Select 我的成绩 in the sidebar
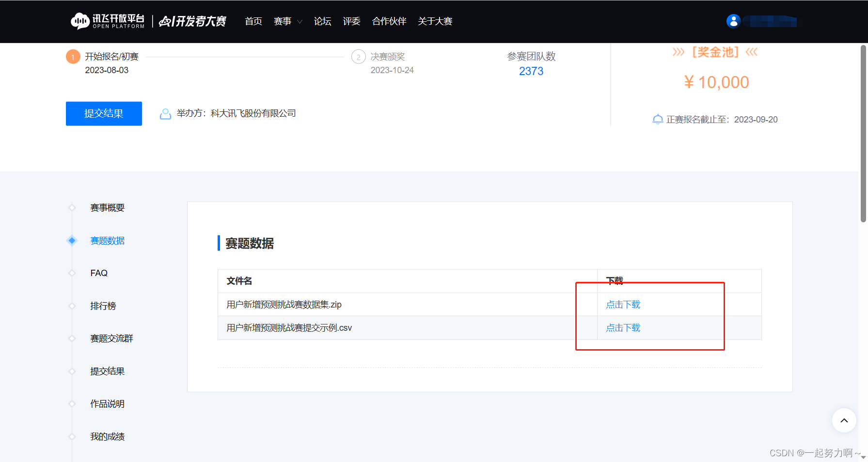The height and width of the screenshot is (462, 868). tap(108, 437)
